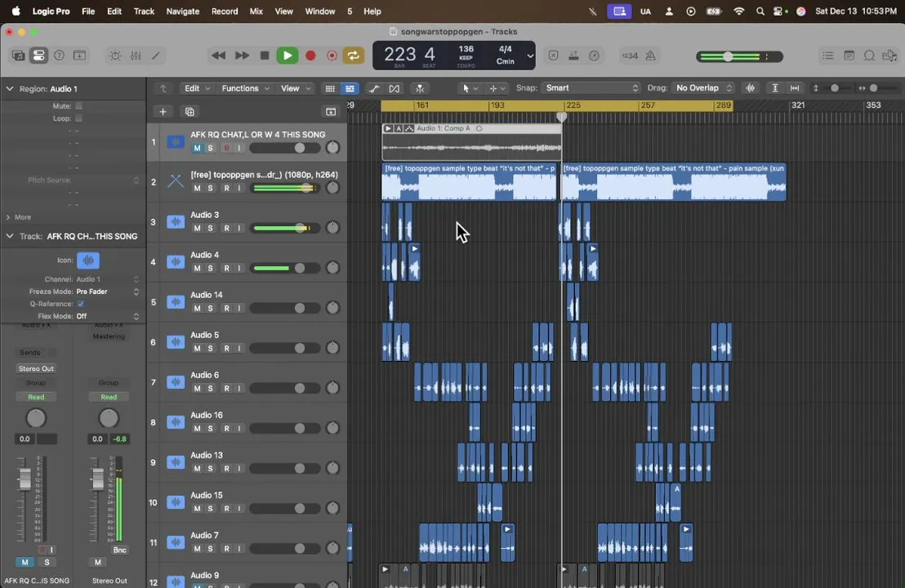Screen dimensions: 905x588
Task: Fast forward the playhead
Action: coord(242,56)
